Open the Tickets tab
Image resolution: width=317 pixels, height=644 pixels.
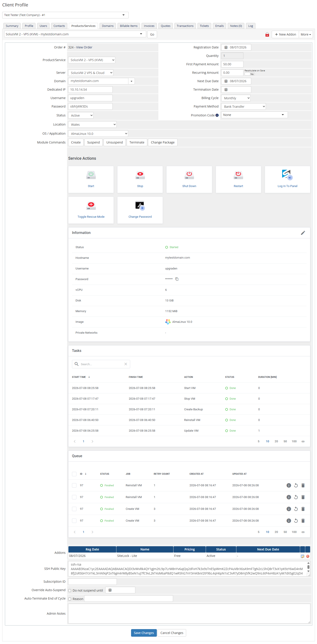(x=204, y=26)
